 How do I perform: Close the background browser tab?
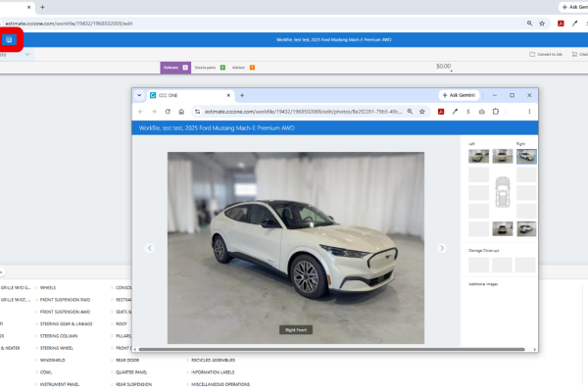point(28,7)
